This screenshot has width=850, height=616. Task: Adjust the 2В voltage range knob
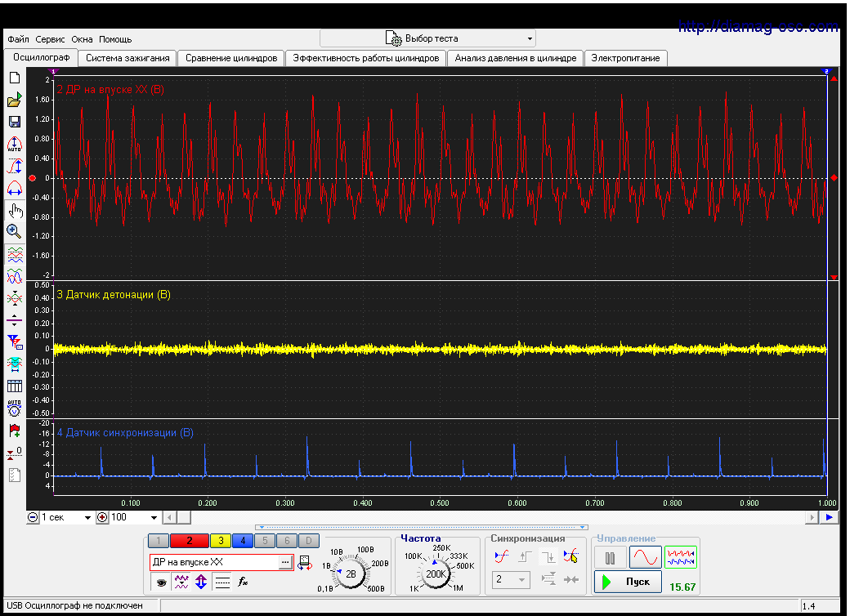(350, 574)
